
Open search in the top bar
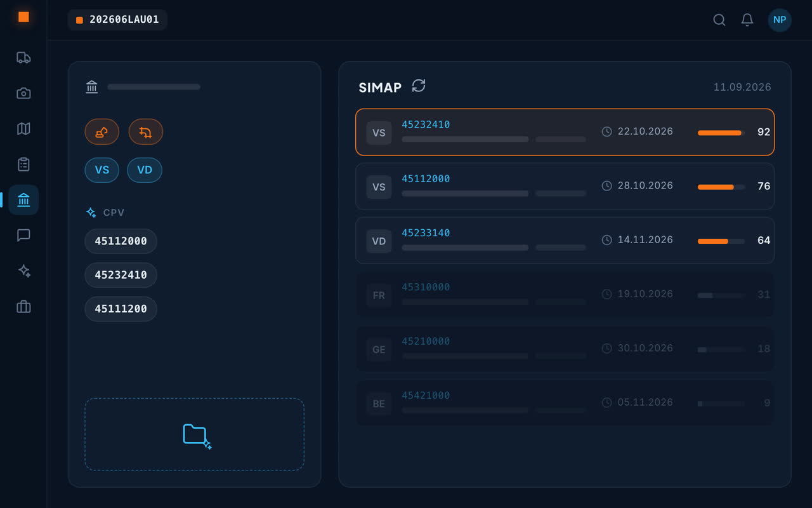[719, 20]
